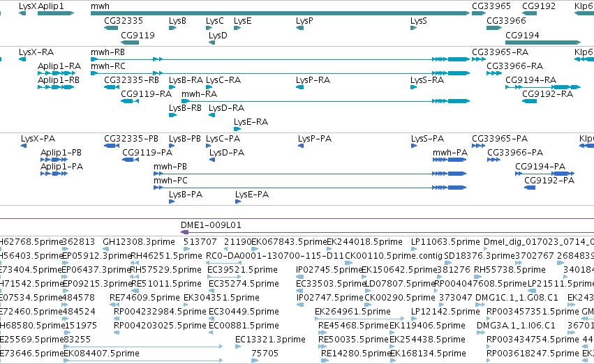Click the CG32335-RB transcript label
This screenshot has height=364, width=594.
131,80
